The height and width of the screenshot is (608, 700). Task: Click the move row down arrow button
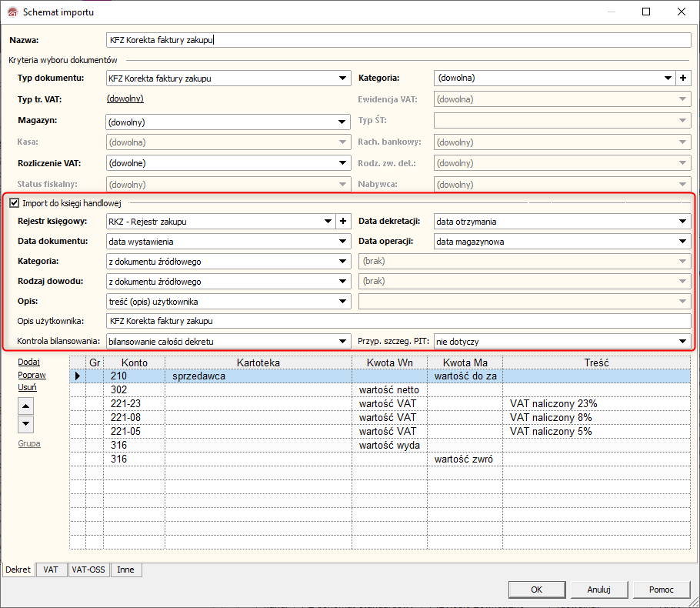[26, 423]
